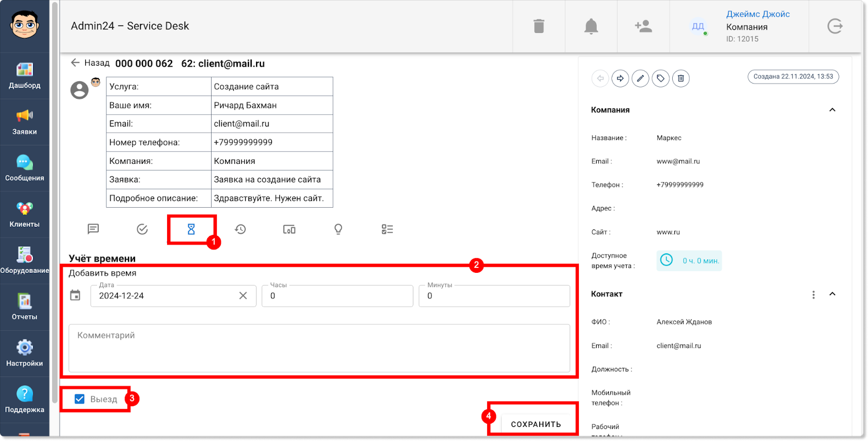Click the round delete ticket button
The width and height of the screenshot is (868, 441).
tap(681, 79)
